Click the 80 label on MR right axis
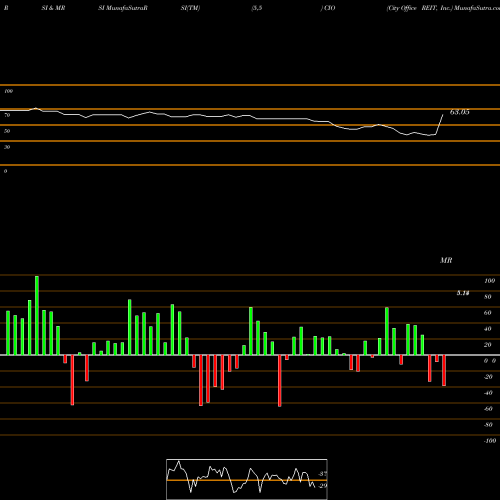Viewport: 500px width, 500px height. click(x=488, y=297)
